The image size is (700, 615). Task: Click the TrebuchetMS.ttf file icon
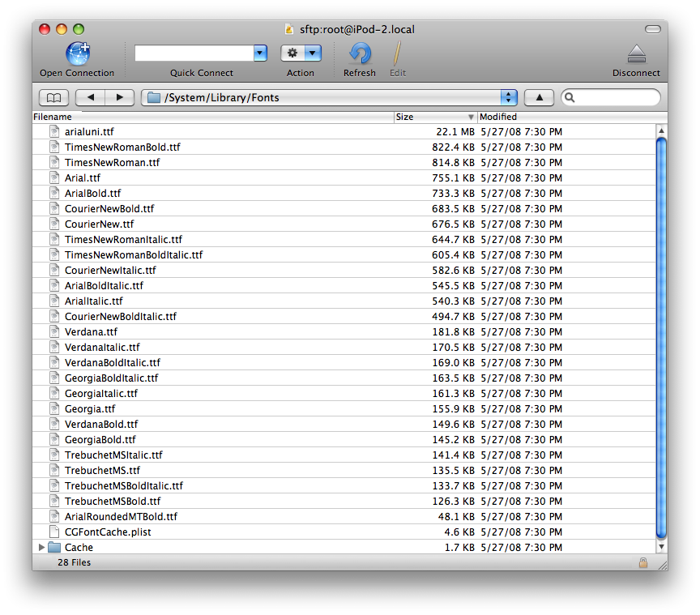pos(54,471)
